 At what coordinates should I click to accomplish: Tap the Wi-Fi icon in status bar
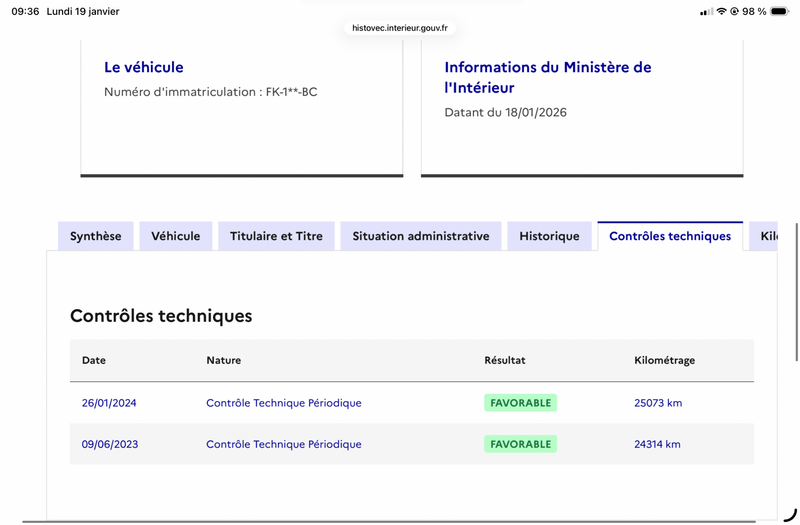[x=721, y=12]
